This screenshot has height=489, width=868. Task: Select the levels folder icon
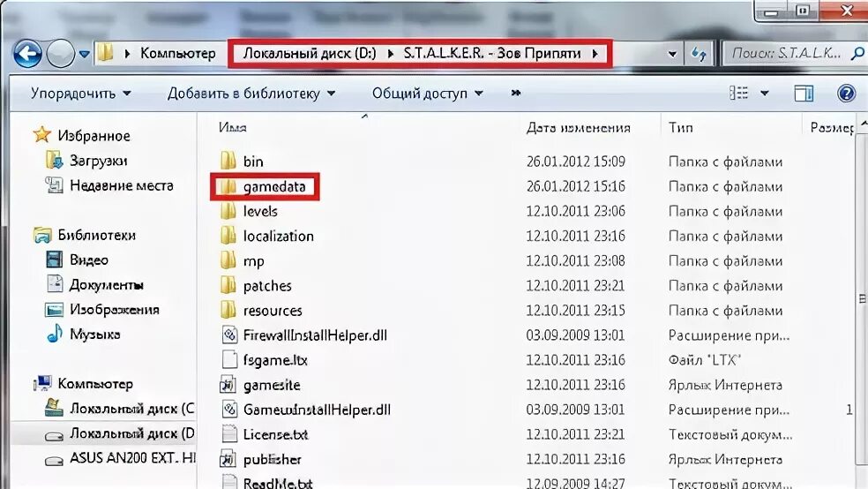[x=228, y=210]
